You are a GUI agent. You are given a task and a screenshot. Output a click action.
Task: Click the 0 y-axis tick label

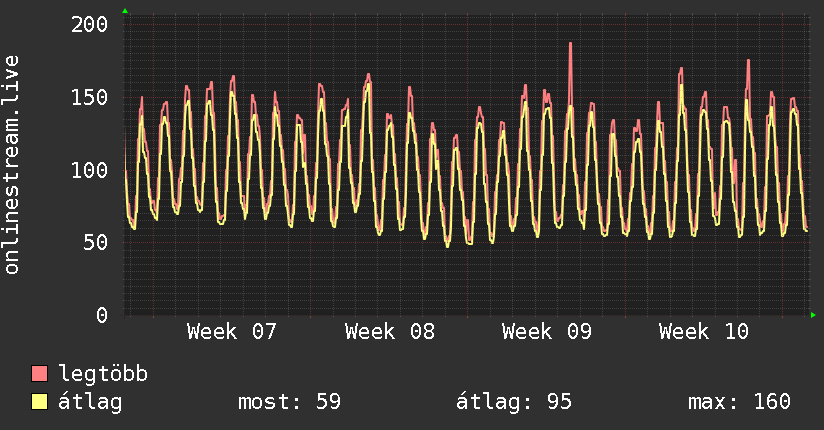(x=102, y=315)
